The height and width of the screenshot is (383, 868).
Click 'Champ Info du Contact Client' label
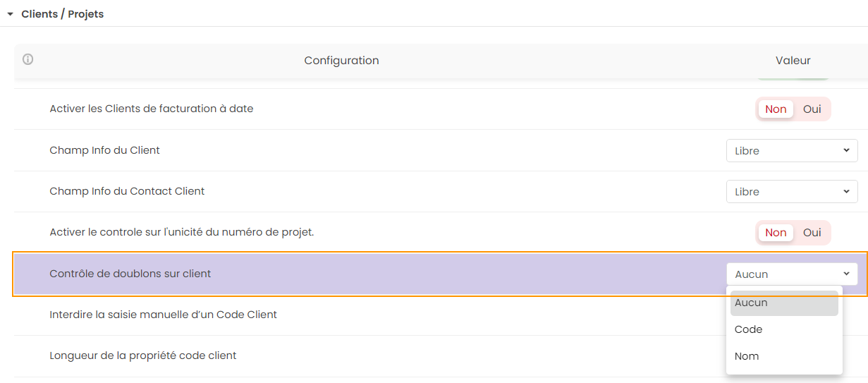click(x=127, y=191)
